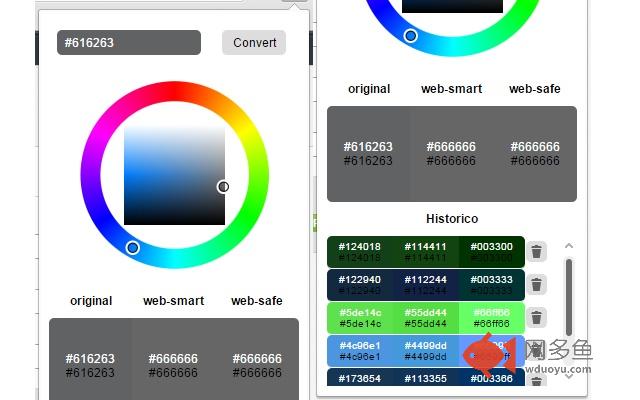Select web-smart #666666 swatch in right panel
This screenshot has width=640, height=400.
click(451, 154)
